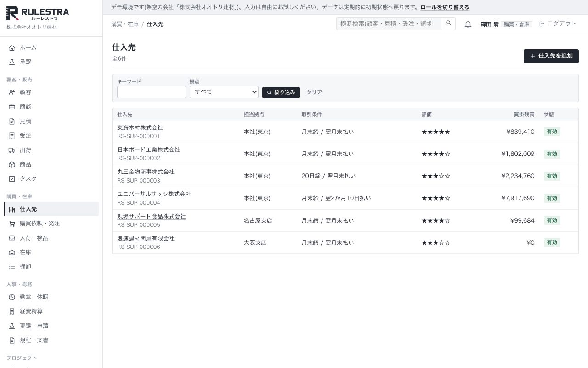Click the list icon beside 棚卸

pos(12,267)
